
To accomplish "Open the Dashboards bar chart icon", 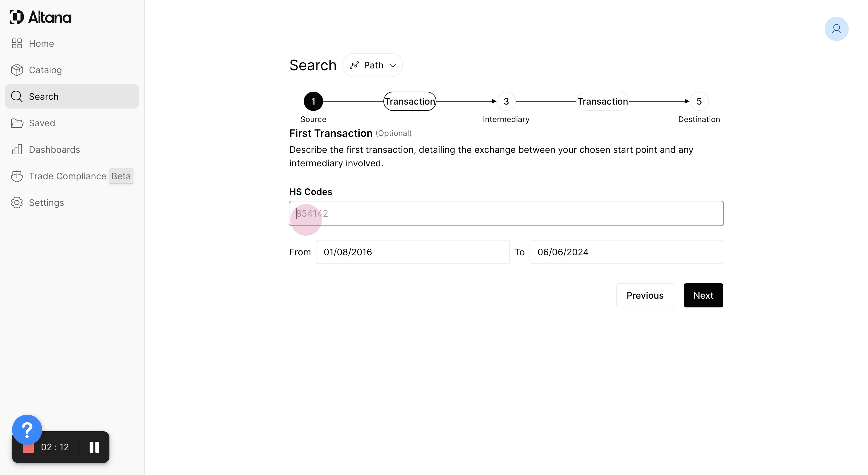I will coord(17,149).
